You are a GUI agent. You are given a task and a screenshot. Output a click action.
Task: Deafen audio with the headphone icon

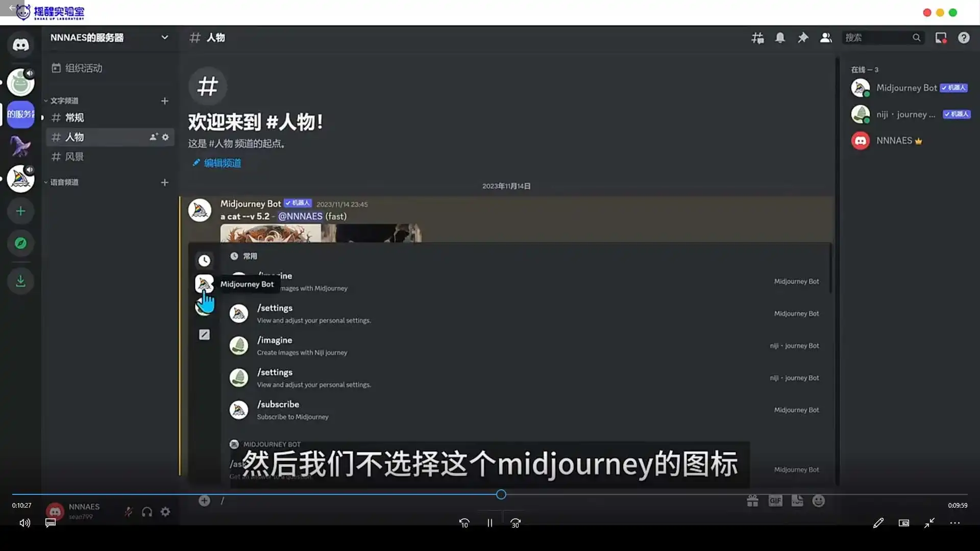click(147, 512)
